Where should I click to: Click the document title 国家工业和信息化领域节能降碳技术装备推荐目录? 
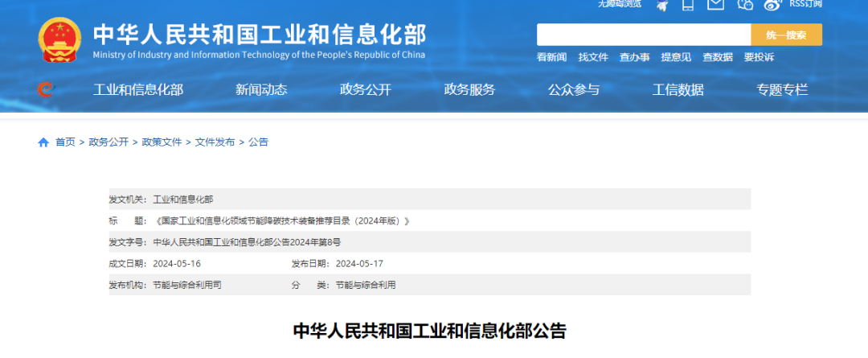click(281, 221)
